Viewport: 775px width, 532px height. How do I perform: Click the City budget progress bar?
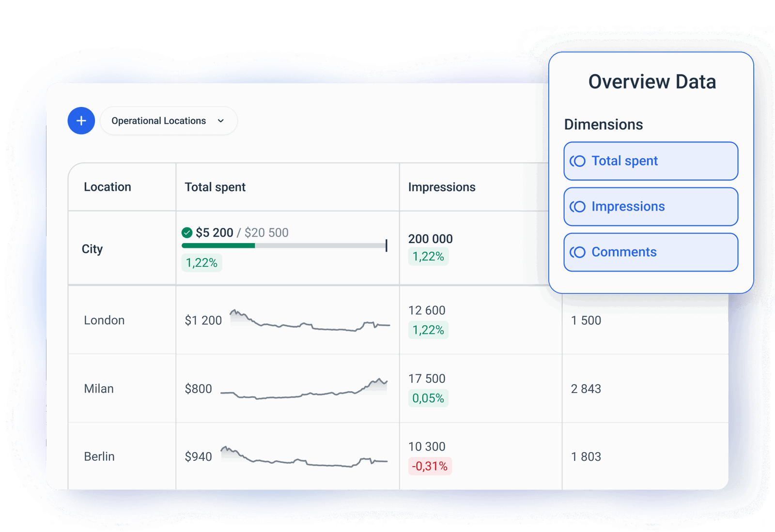tap(283, 246)
